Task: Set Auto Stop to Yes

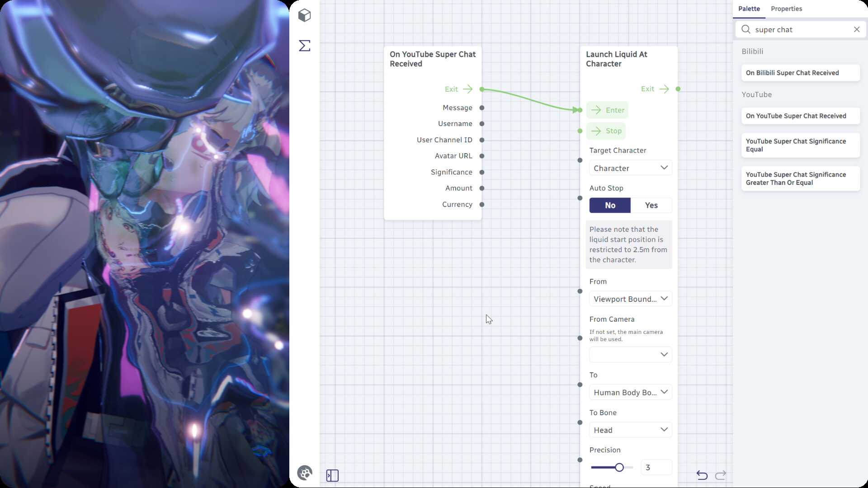Action: pos(651,205)
